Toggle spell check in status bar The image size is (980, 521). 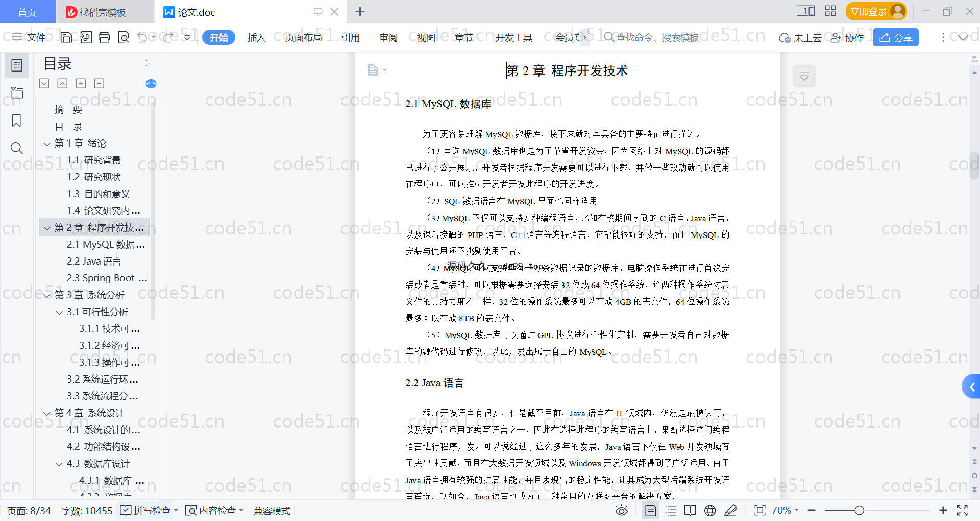point(145,510)
